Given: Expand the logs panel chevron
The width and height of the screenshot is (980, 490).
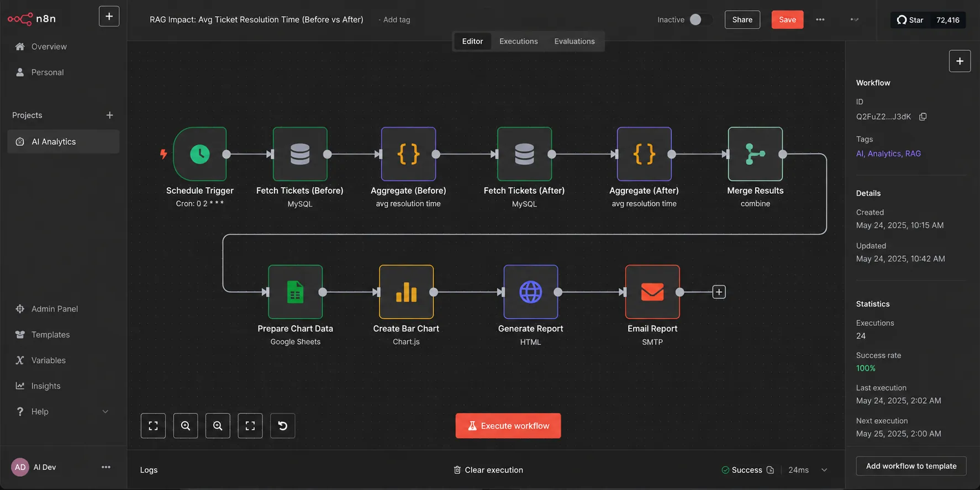Looking at the screenshot, I should click(824, 470).
